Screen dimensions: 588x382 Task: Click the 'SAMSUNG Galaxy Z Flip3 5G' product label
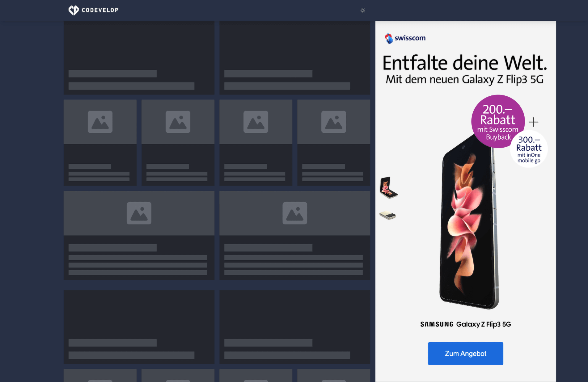click(x=465, y=324)
